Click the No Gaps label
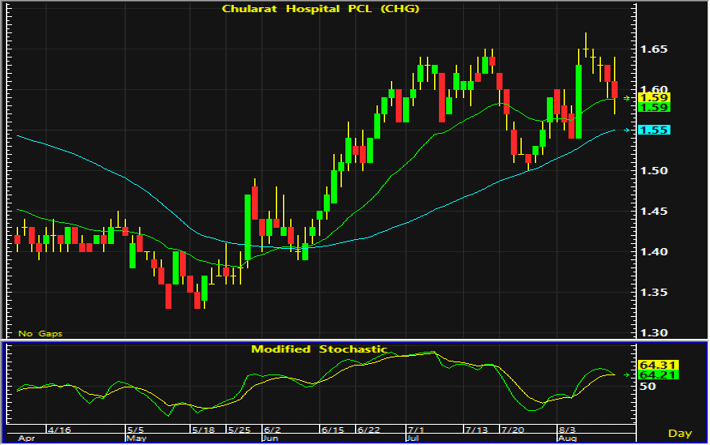 tap(40, 334)
